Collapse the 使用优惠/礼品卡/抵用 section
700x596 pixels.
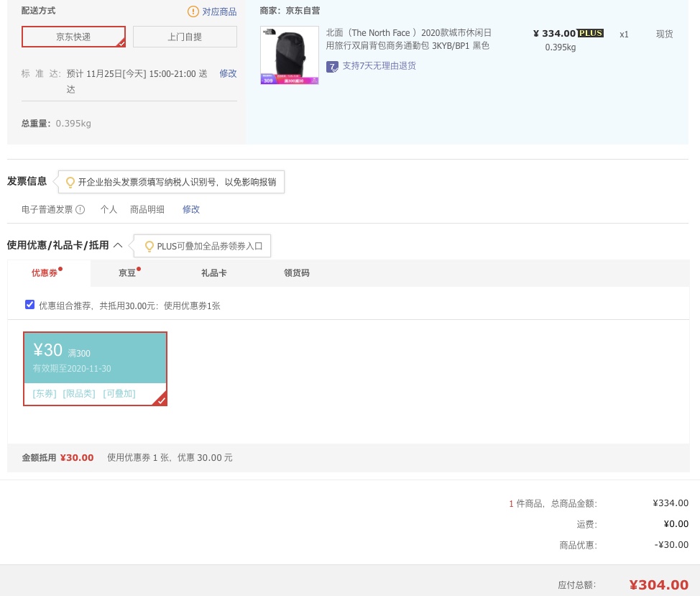(118, 245)
